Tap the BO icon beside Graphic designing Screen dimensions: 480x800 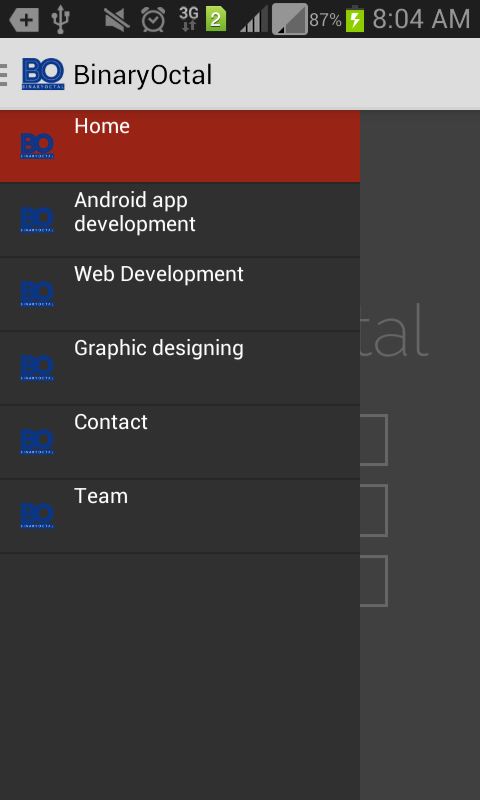coord(37,368)
